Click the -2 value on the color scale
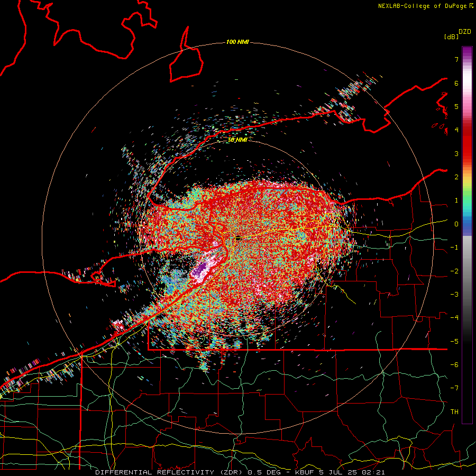476x476 pixels. [454, 271]
